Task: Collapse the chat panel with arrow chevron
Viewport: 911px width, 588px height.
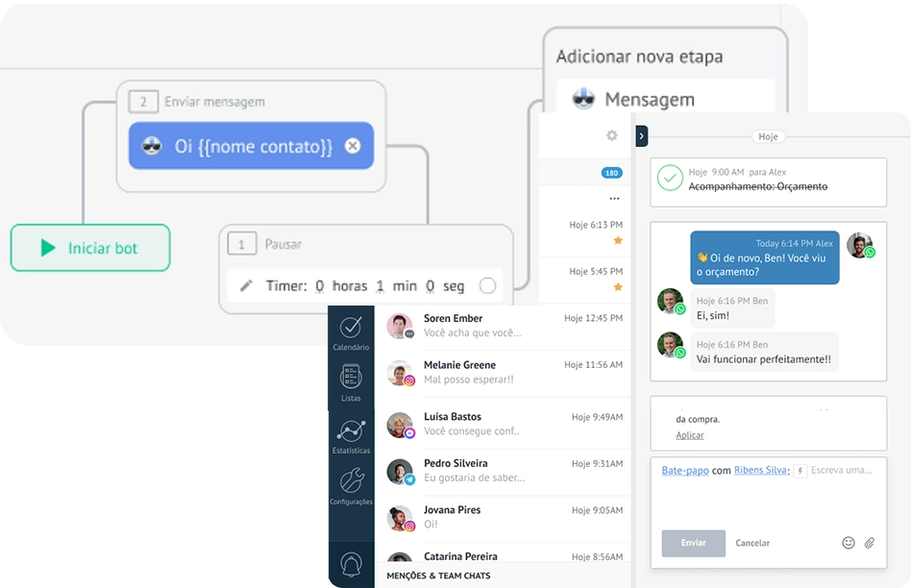Action: click(641, 136)
